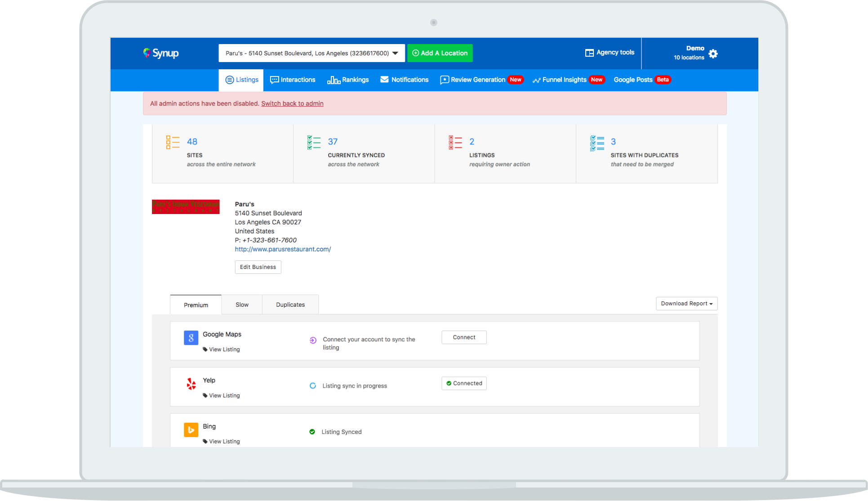This screenshot has height=501, width=868.
Task: Click the Agency tools icon
Action: 589,53
